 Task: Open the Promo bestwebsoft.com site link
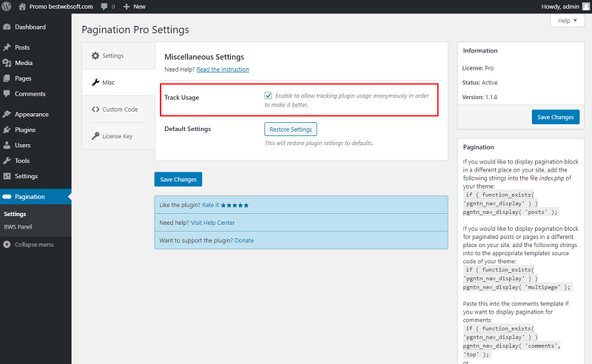(56, 7)
